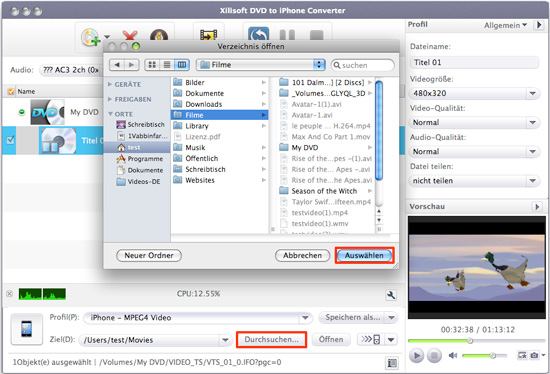
Task: Click the iPhone profile device icon
Action: (x=27, y=329)
